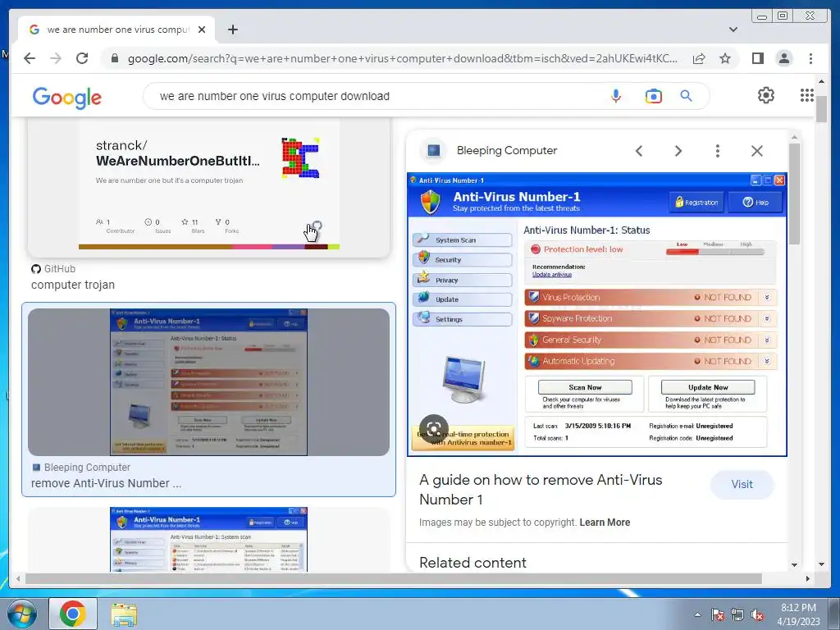Open the Anti-Virus Number-1 system scan thumbnail

pos(209,539)
